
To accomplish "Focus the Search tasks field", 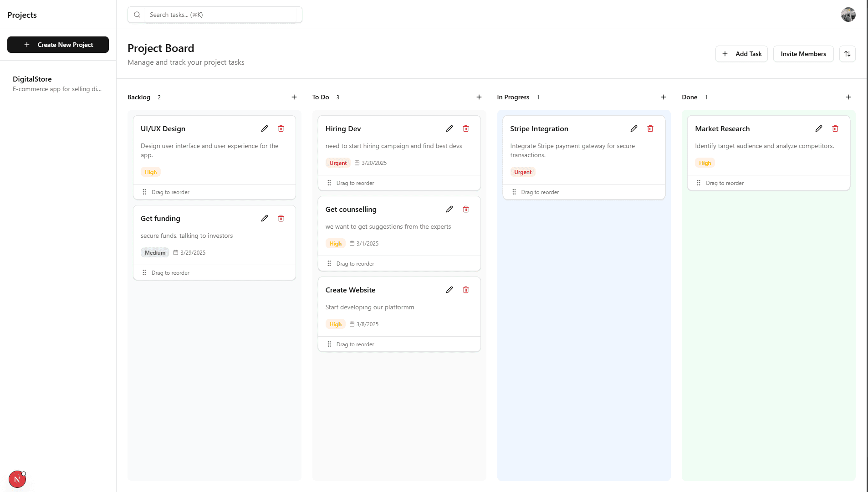I will [x=215, y=15].
